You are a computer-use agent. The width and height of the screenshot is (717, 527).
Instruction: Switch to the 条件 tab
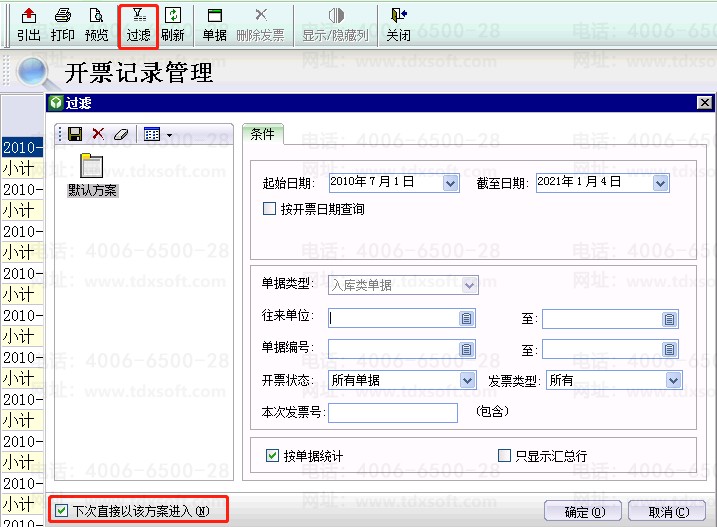(x=262, y=134)
